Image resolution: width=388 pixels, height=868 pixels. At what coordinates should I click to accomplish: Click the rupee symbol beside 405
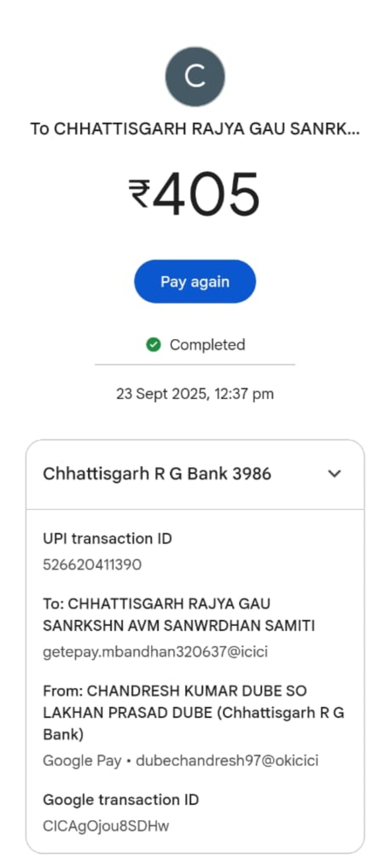pos(139,194)
